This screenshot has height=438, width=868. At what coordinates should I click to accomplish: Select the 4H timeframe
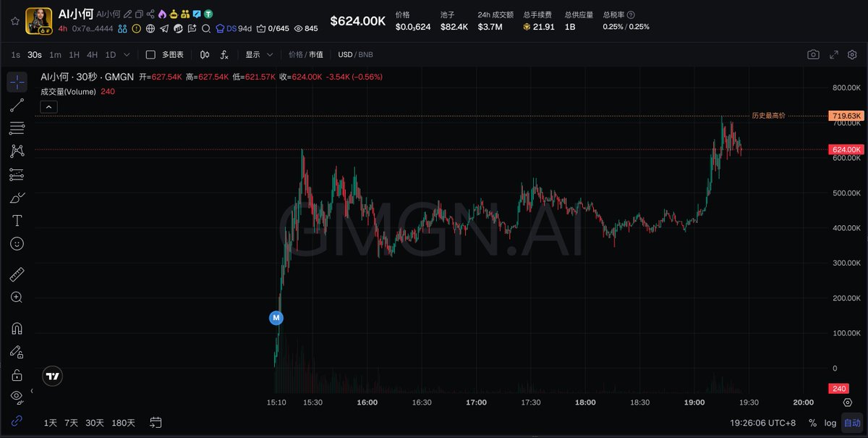(92, 55)
